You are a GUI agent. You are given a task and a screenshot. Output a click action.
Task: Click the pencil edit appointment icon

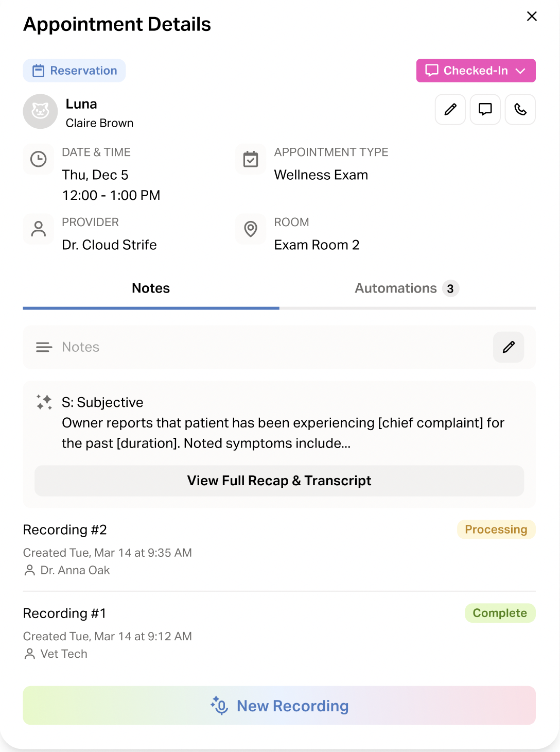450,109
